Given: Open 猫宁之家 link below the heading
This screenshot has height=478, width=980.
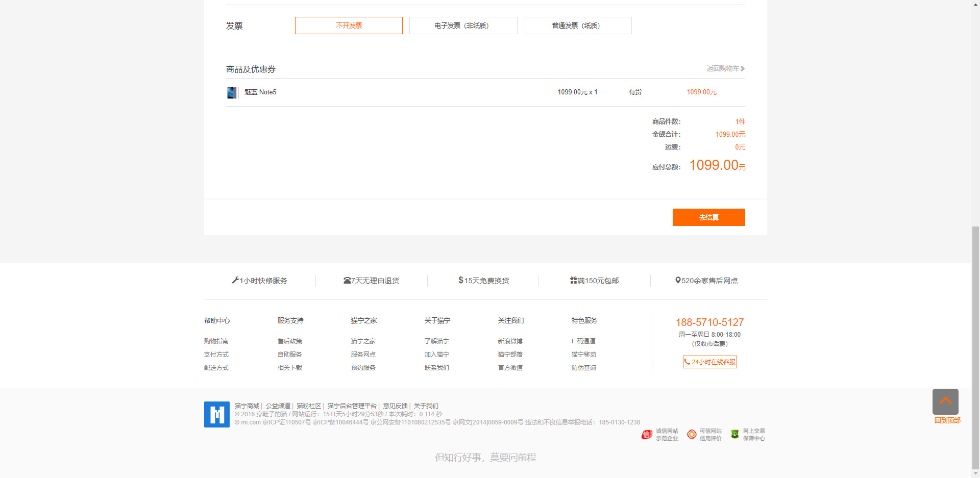Looking at the screenshot, I should coord(363,341).
